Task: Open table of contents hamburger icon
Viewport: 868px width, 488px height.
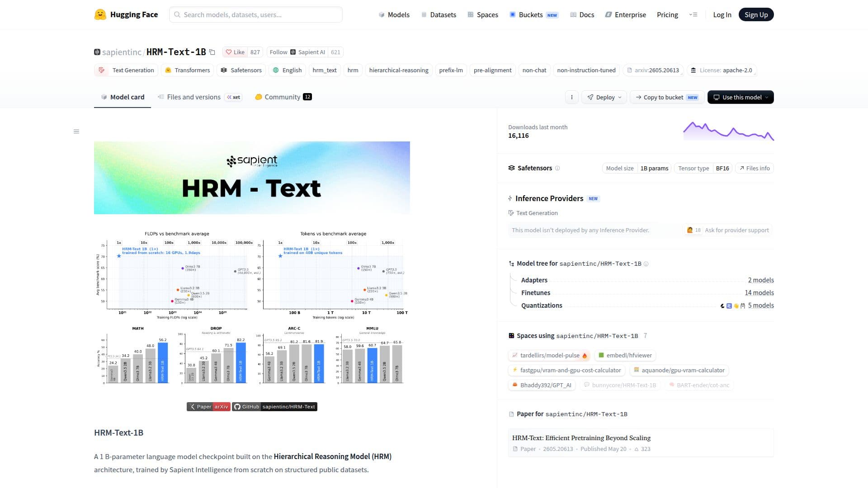Action: point(76,131)
